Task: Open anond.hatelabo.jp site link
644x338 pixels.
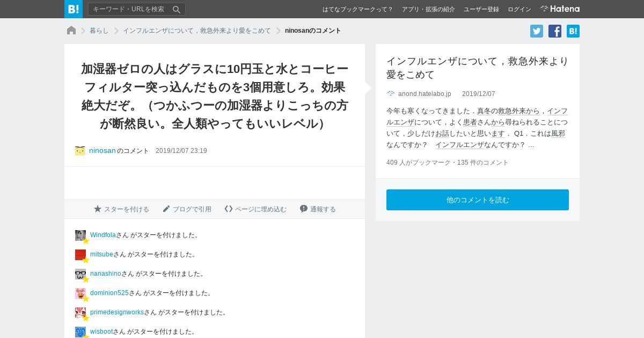Action: click(x=425, y=94)
